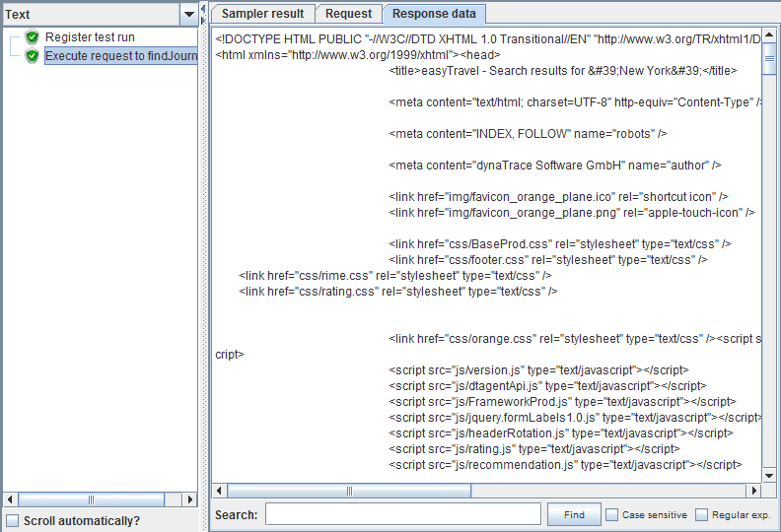Click the response vertical scrollbar thumb
781x532 pixels.
point(769,59)
